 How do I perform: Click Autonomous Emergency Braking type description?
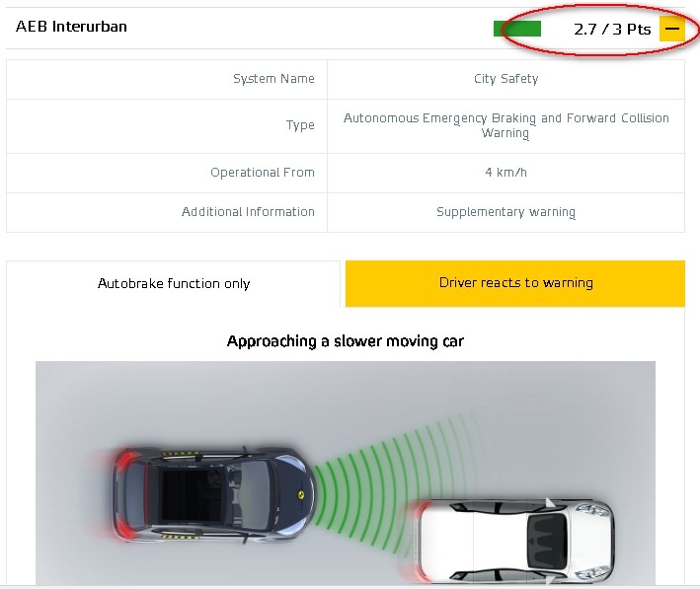click(x=506, y=126)
